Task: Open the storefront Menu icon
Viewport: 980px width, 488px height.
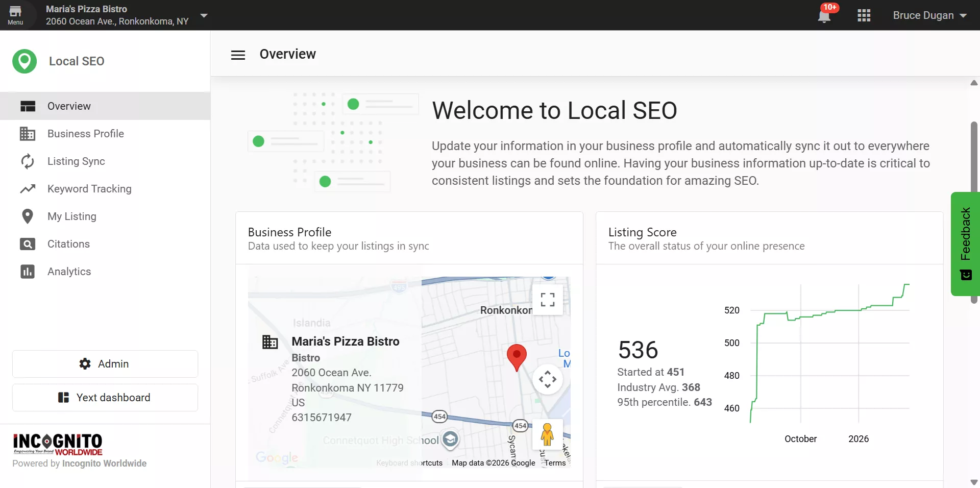Action: tap(15, 15)
